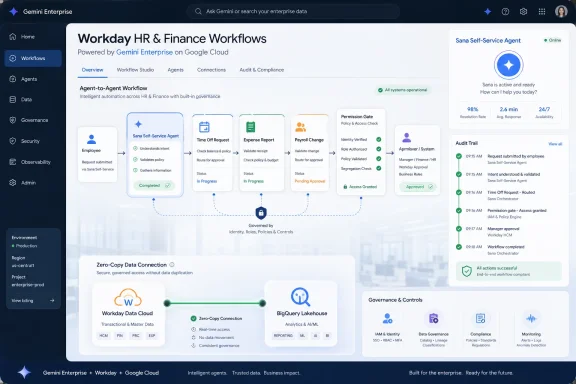Click the Access Granted lock icon
Image resolution: width=576 pixels, height=384 pixels.
point(345,187)
